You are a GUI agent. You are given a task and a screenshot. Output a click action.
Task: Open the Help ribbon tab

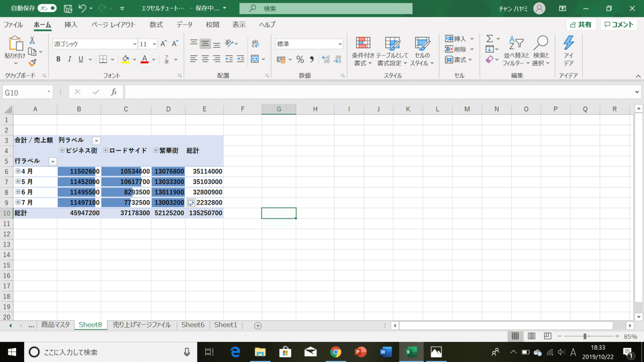[x=267, y=25]
